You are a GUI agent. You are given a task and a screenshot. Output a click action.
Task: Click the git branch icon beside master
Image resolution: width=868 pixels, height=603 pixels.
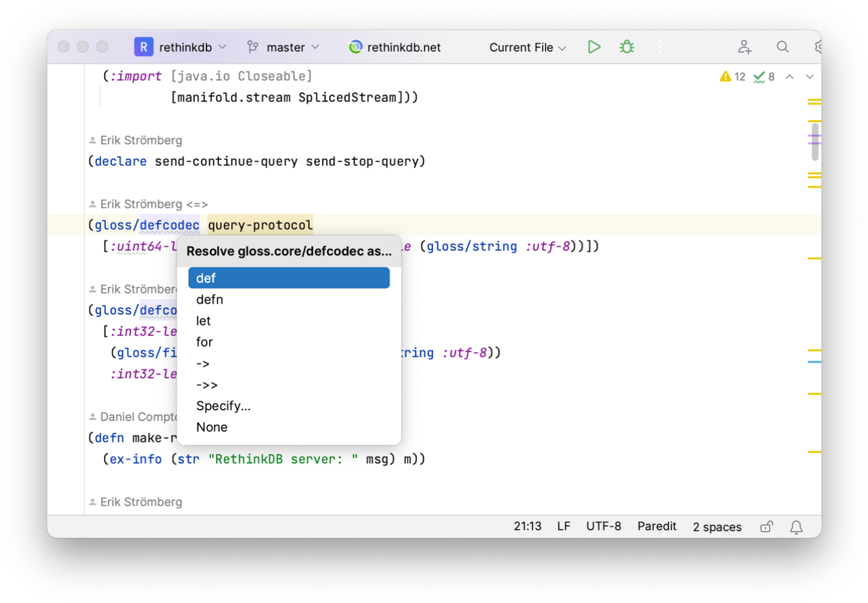(252, 47)
